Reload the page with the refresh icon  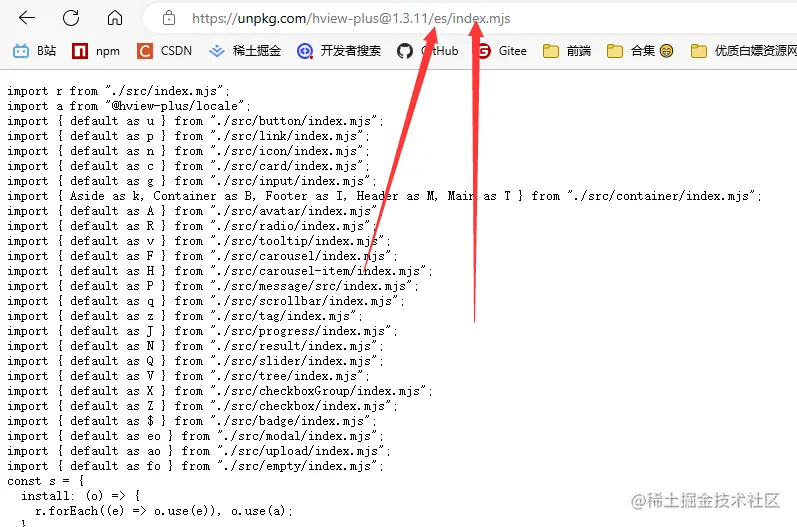(71, 18)
